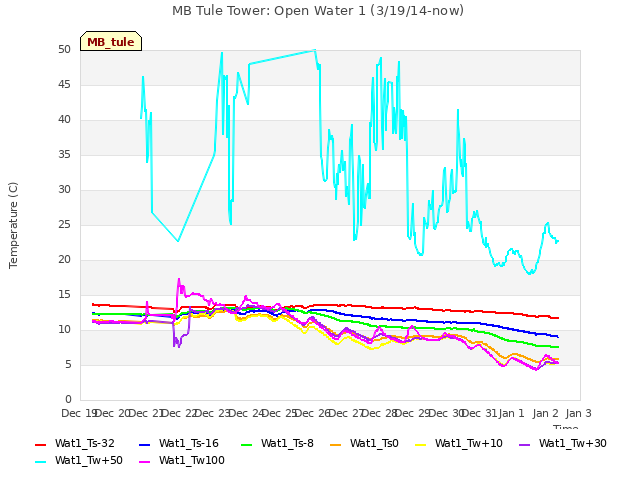The height and width of the screenshot is (480, 640).
Task: Click the magenta Wat1_Tw100 color swatch
Action: [144, 462]
